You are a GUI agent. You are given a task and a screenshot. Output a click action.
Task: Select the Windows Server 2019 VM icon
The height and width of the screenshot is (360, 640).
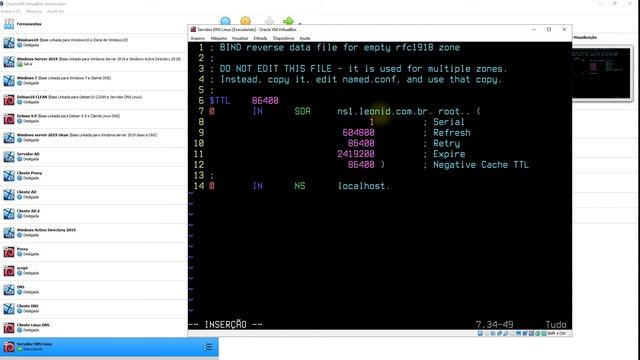click(9, 62)
